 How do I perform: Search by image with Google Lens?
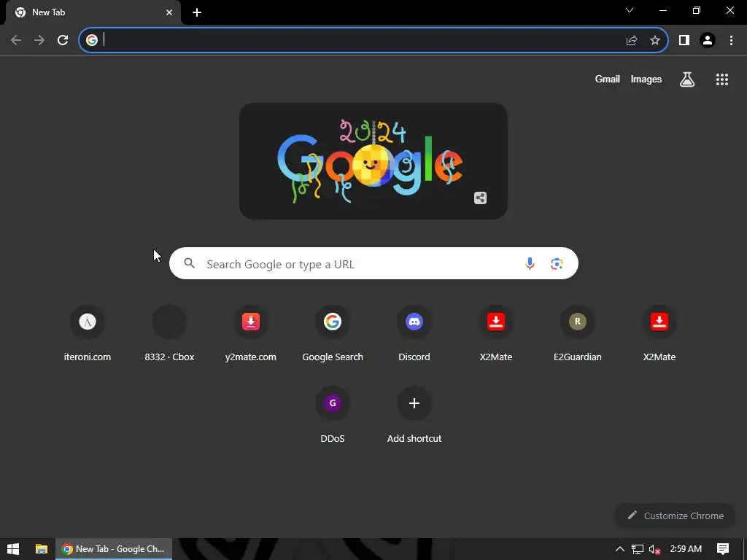557,263
